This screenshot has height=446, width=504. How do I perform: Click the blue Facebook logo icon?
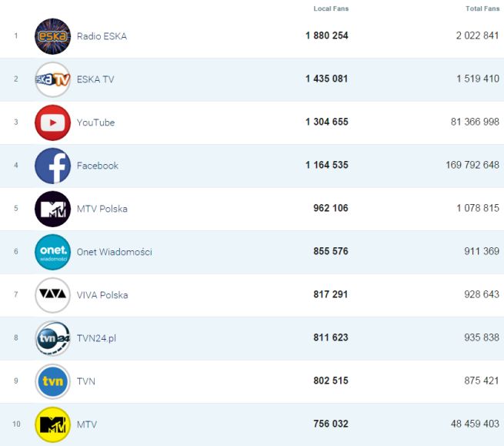click(52, 166)
